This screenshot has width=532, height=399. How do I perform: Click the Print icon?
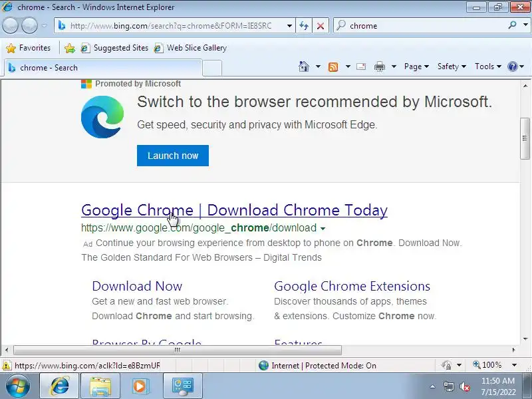point(379,67)
